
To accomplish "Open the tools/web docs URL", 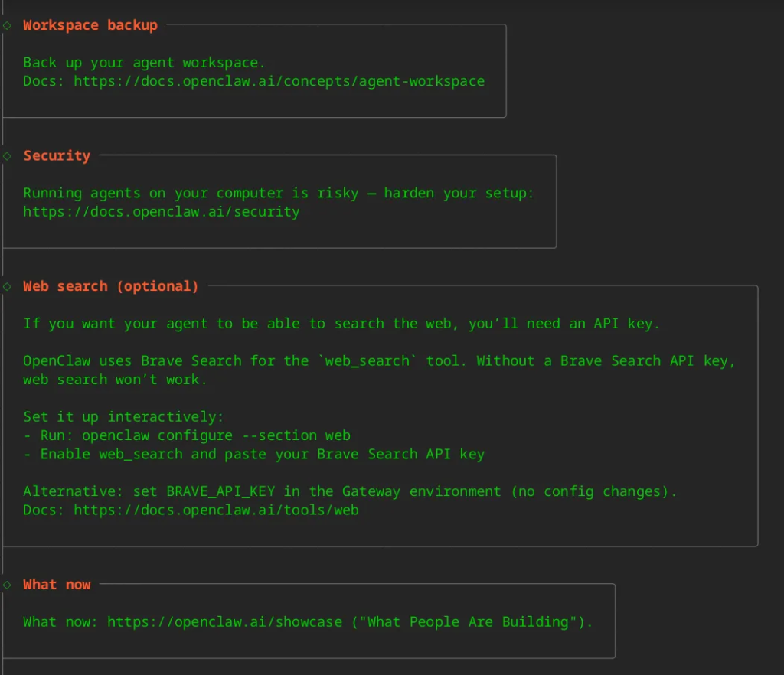I will pyautogui.click(x=216, y=510).
